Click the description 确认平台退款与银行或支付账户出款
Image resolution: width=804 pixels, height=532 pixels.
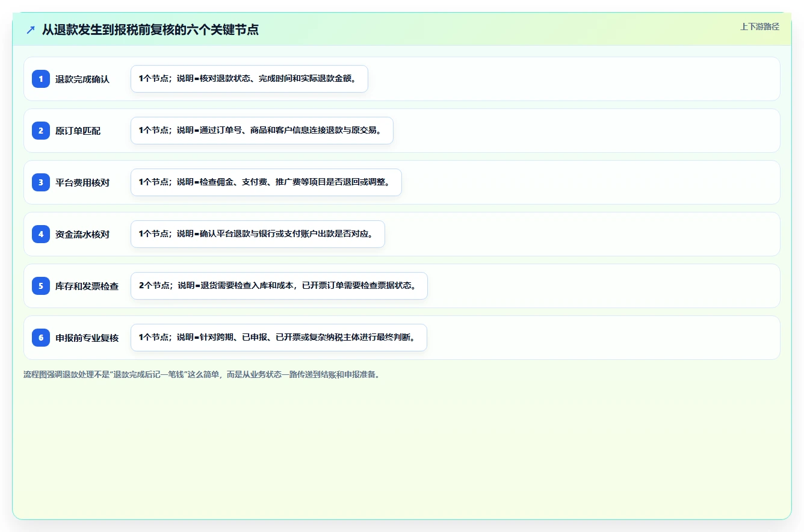point(258,234)
